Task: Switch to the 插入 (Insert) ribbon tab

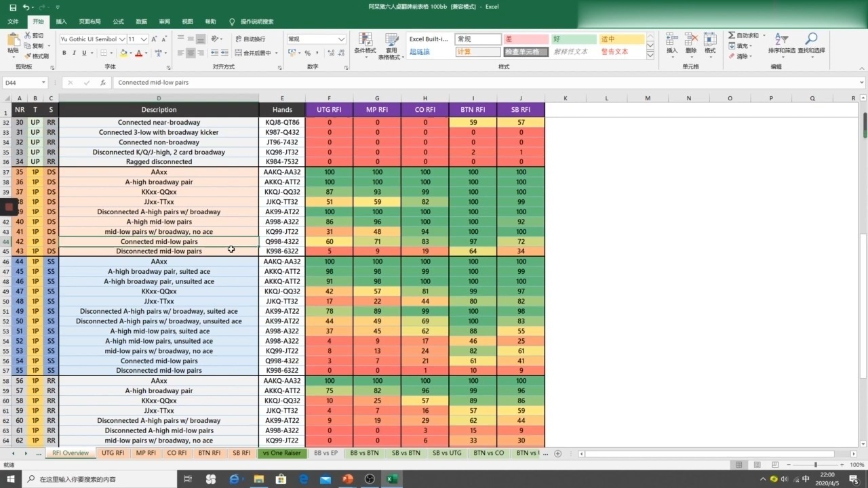Action: point(61,22)
